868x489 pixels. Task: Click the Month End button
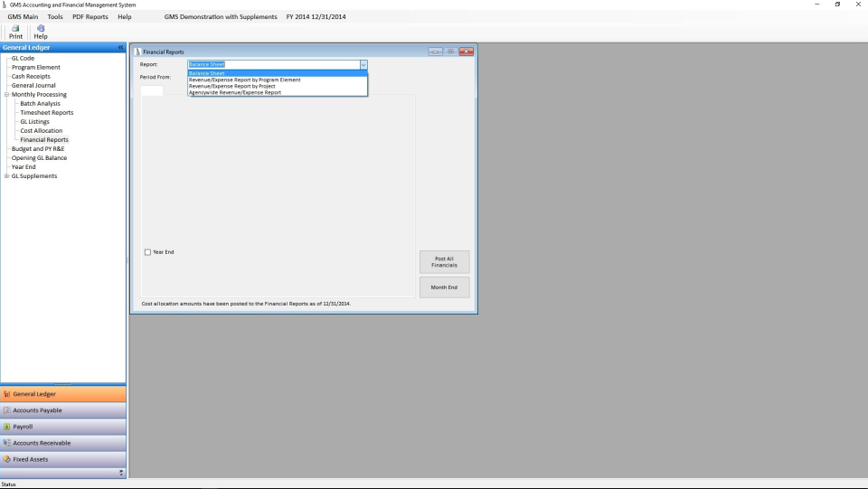coord(445,287)
